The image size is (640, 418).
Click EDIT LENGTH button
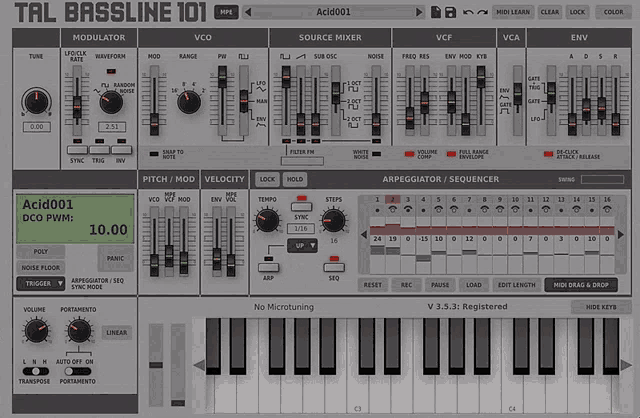[516, 285]
